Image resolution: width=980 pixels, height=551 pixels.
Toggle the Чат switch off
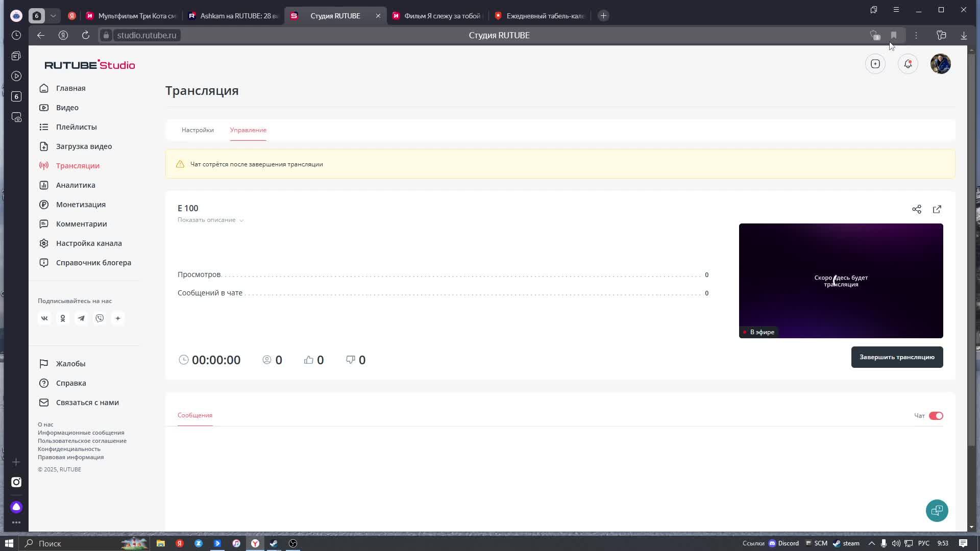coord(936,415)
